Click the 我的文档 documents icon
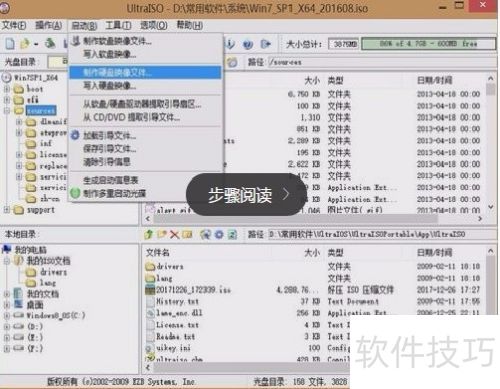Viewport: 500px width, 389px height. [x=18, y=293]
